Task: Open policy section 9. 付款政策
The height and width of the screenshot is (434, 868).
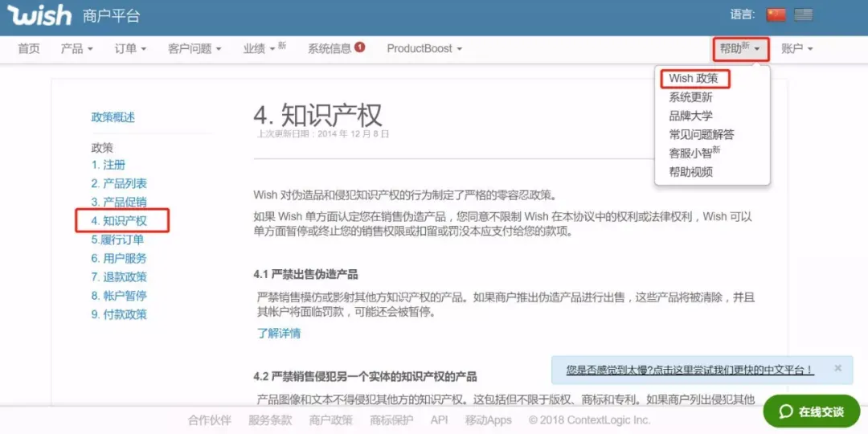Action: 119,314
